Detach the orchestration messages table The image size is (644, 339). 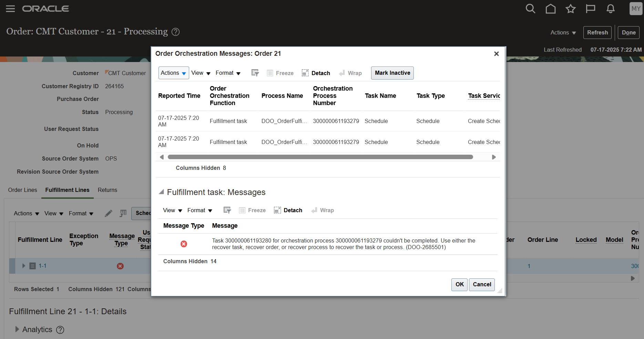(316, 73)
